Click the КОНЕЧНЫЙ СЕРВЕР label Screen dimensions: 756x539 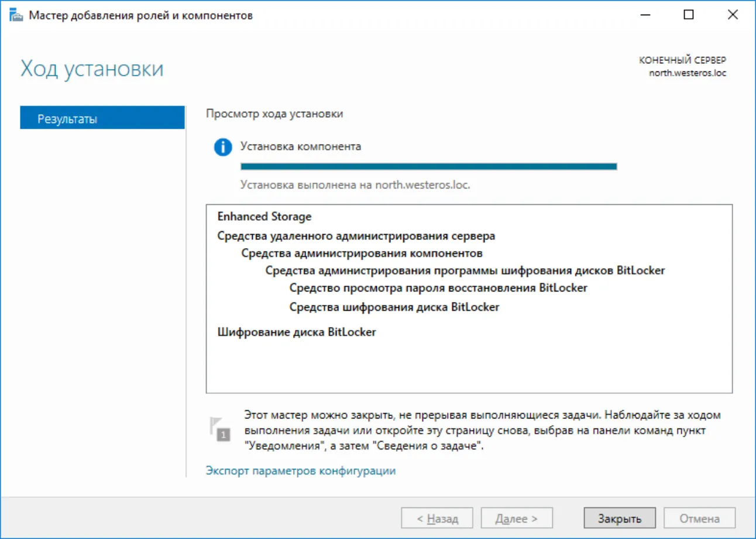point(683,61)
